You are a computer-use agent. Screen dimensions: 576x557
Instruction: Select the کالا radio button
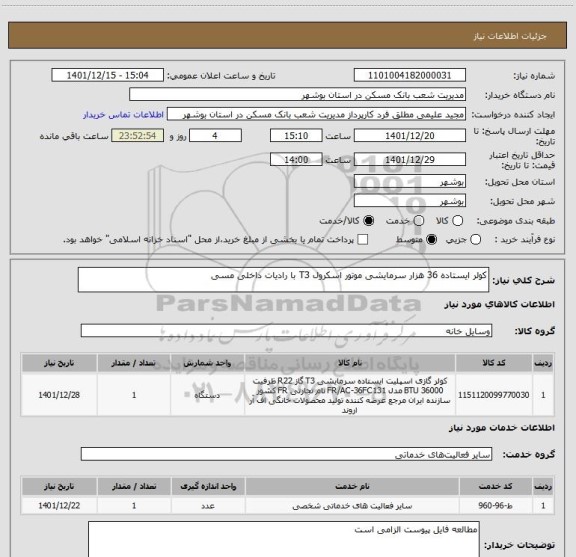pos(457,221)
